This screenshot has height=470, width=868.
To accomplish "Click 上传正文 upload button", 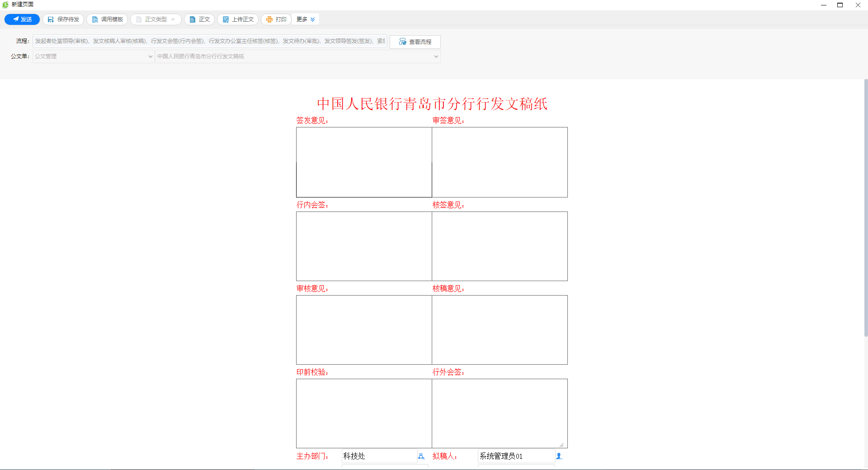I will tap(238, 19).
